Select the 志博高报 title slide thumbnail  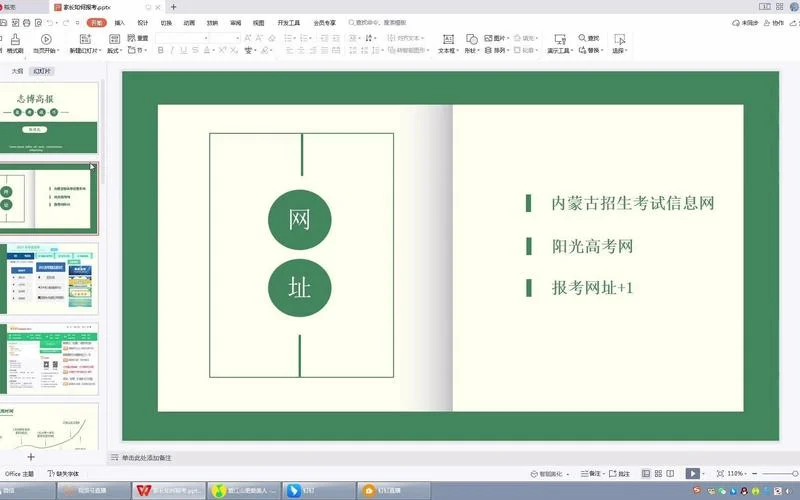[x=48, y=118]
